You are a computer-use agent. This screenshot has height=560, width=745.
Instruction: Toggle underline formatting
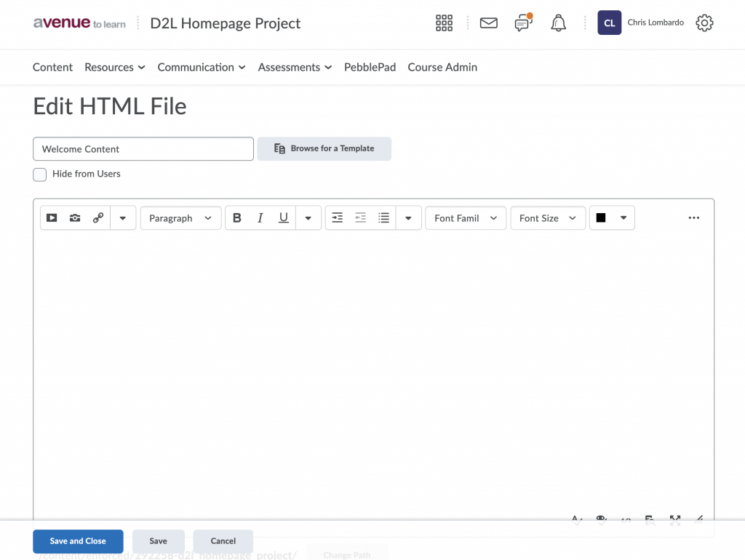(283, 217)
